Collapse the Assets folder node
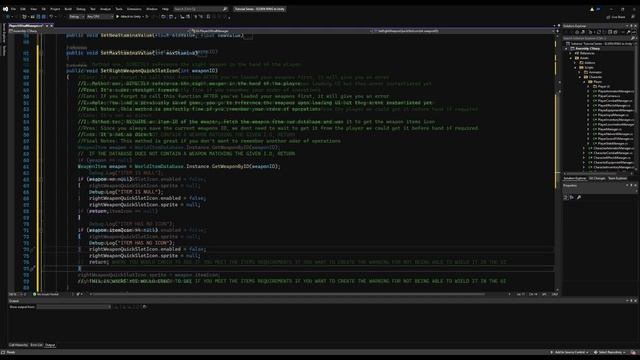Viewport: 640px width, 360px height. [571, 58]
